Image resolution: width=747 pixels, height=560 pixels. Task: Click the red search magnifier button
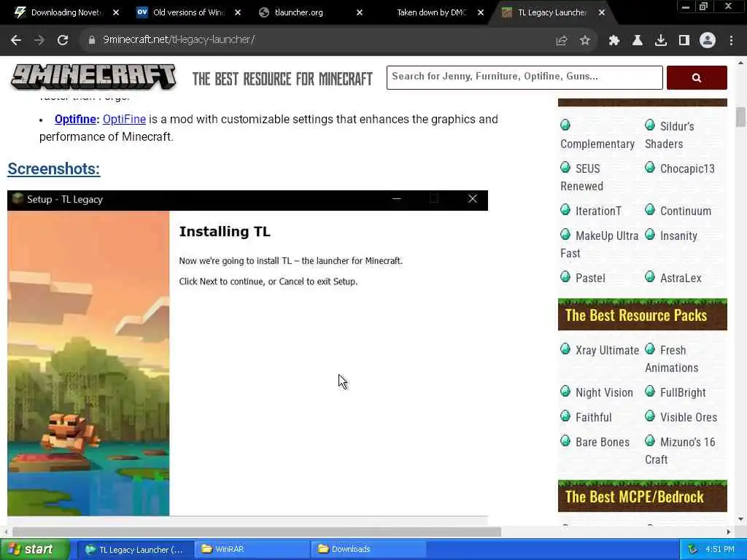[697, 77]
